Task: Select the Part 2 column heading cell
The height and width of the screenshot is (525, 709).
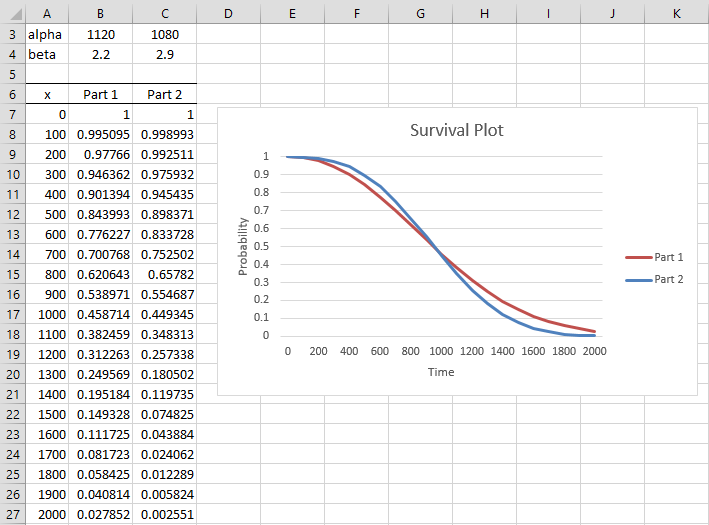Action: (165, 94)
